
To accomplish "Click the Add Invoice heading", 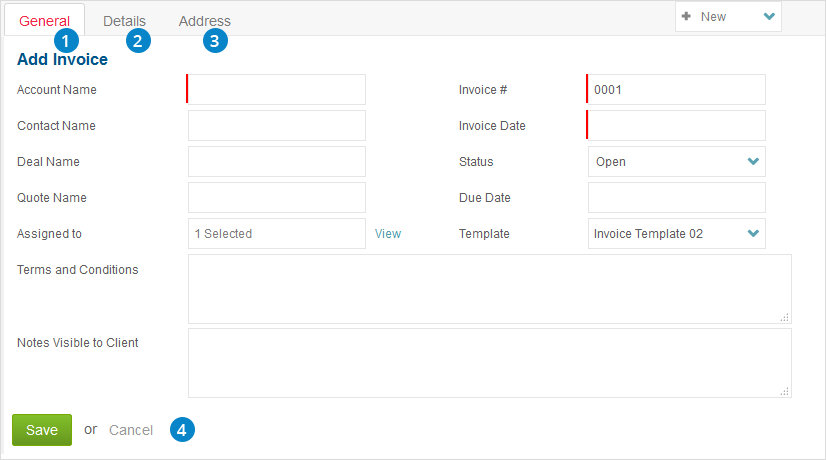I will point(62,59).
